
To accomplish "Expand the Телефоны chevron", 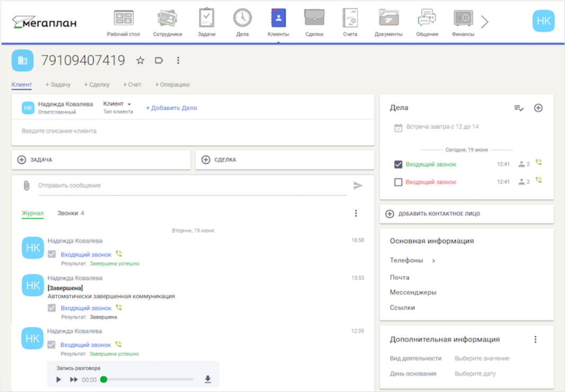I will tap(433, 261).
